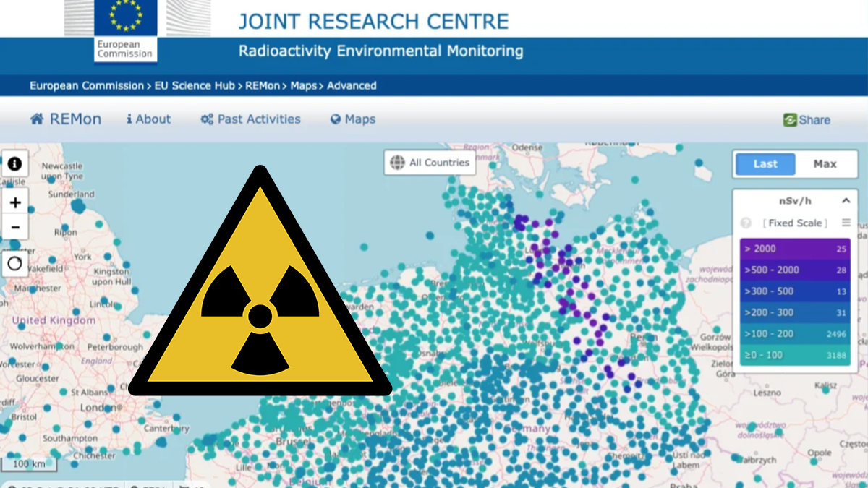Click EU Science Hub breadcrumb link
This screenshot has width=868, height=488.
click(x=195, y=85)
